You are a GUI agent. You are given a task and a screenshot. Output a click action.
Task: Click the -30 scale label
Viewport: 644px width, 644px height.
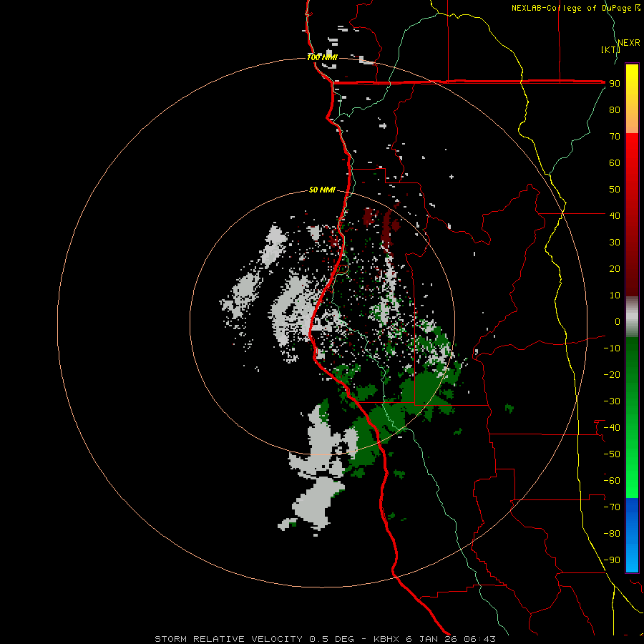(x=612, y=401)
